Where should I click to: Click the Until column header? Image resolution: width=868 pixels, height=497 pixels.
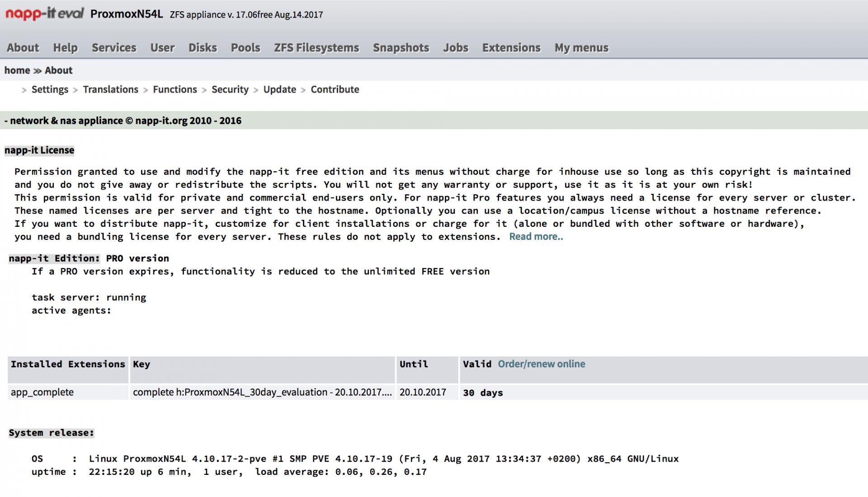point(427,369)
